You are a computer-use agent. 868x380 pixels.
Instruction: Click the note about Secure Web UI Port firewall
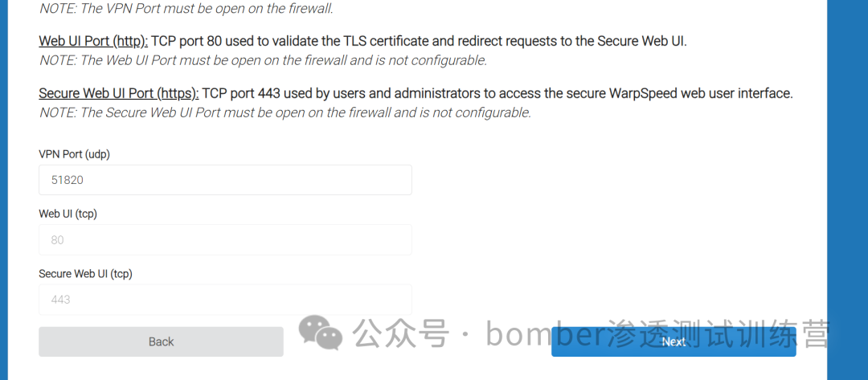[285, 113]
